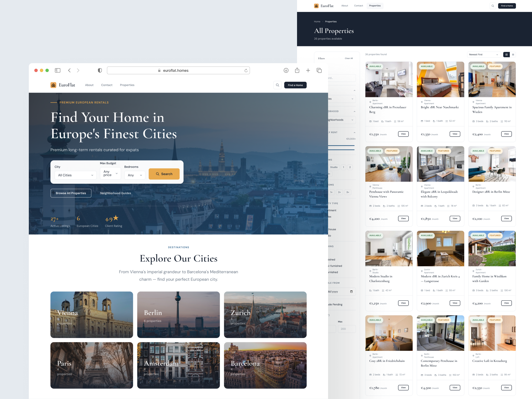Switch to grid view on All Properties
Viewport: 532px width, 399px height.
point(507,55)
